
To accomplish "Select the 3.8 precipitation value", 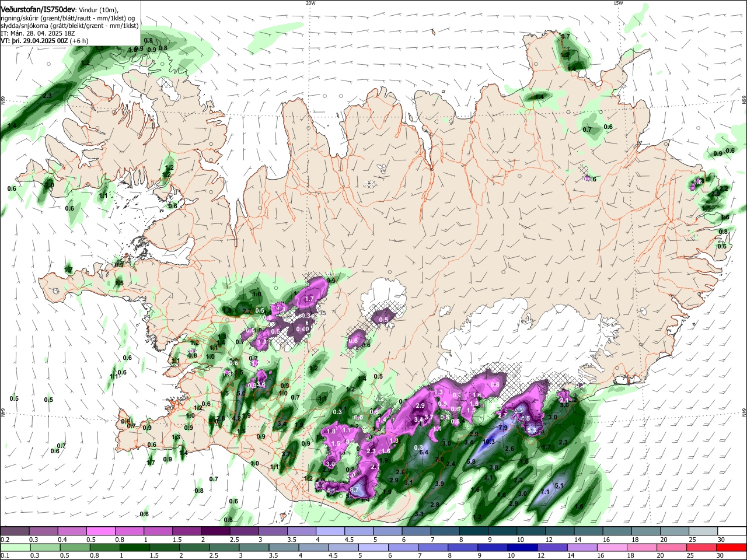I will click(x=493, y=467).
